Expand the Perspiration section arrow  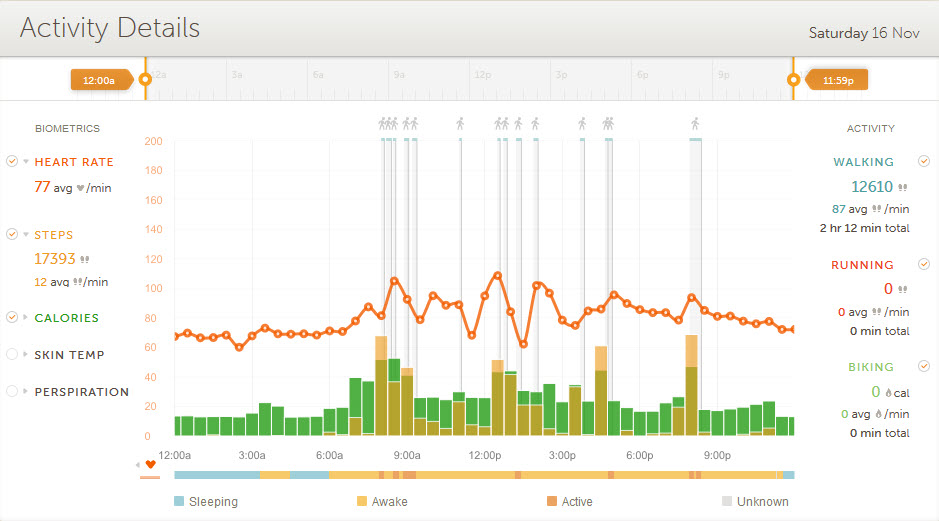point(26,392)
